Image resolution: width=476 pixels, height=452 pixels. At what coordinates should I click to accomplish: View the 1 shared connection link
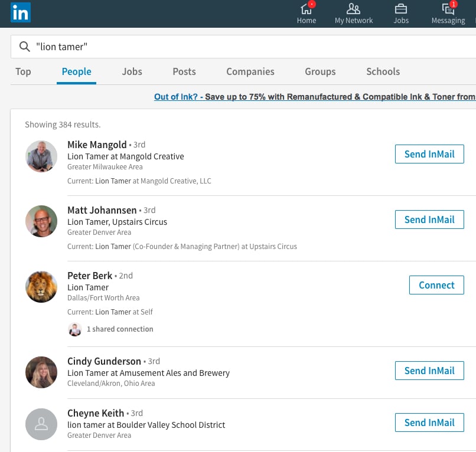click(120, 329)
